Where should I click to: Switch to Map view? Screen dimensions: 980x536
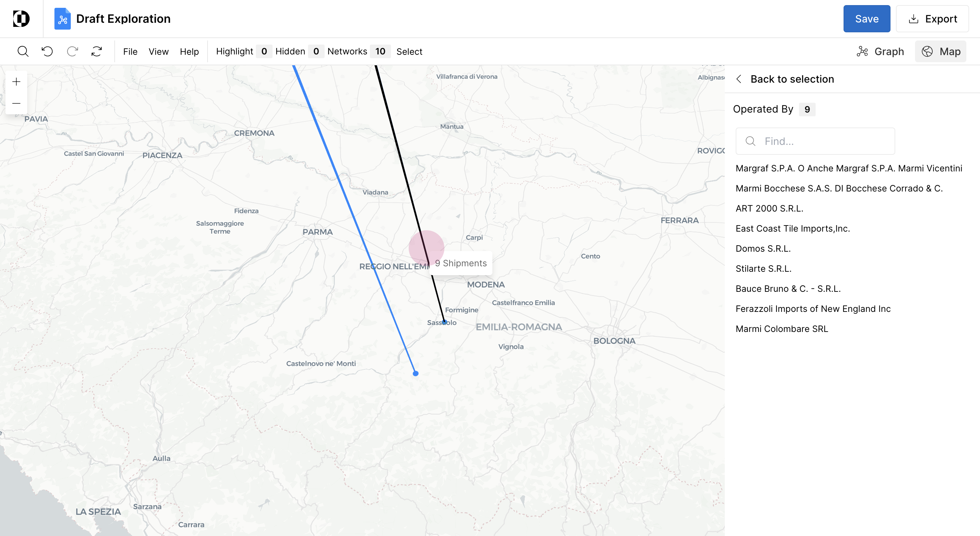(x=941, y=51)
